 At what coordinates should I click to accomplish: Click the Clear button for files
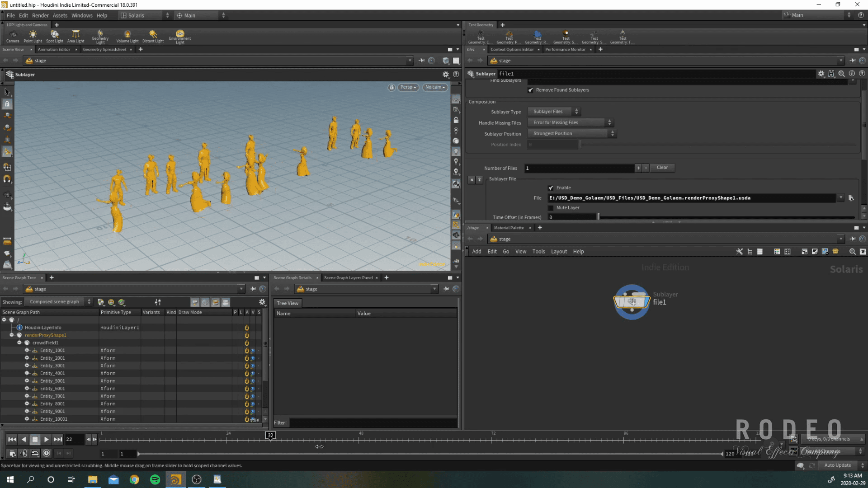pos(662,168)
